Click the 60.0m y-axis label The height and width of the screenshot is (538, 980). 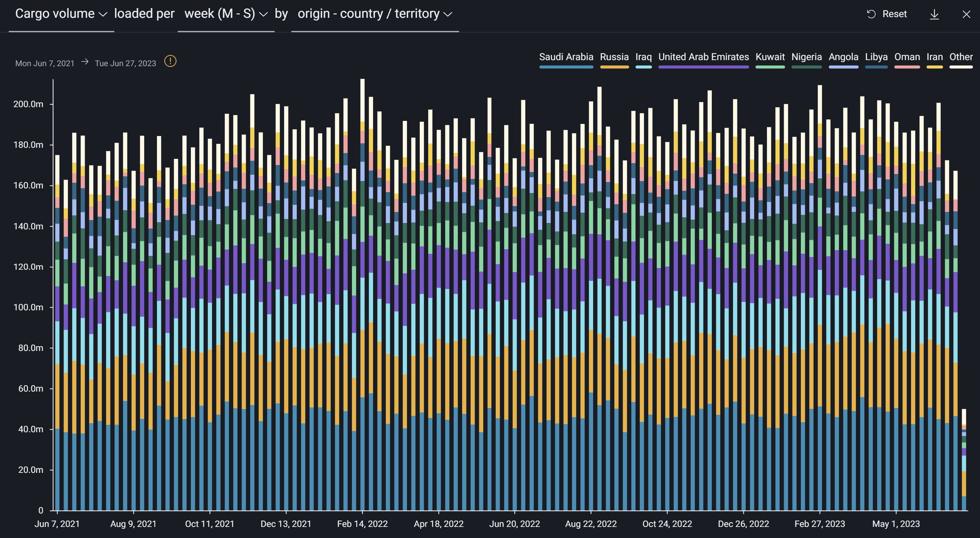31,388
